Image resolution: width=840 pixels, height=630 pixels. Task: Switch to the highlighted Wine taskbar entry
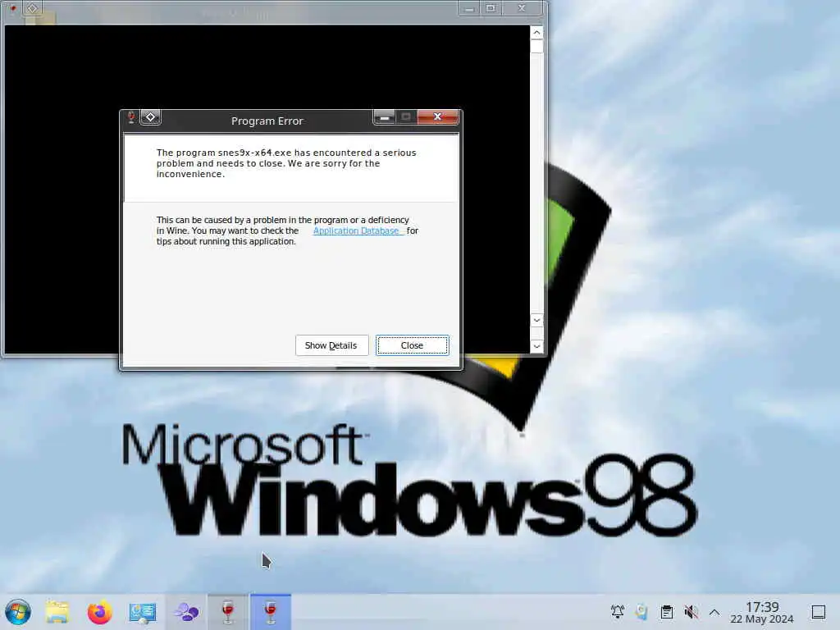pyautogui.click(x=271, y=612)
